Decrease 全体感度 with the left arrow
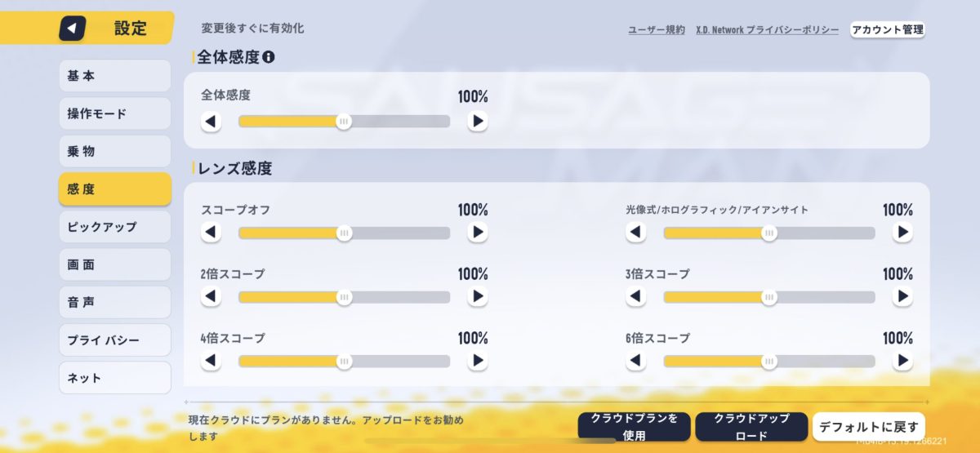This screenshot has width=980, height=453. pyautogui.click(x=211, y=122)
